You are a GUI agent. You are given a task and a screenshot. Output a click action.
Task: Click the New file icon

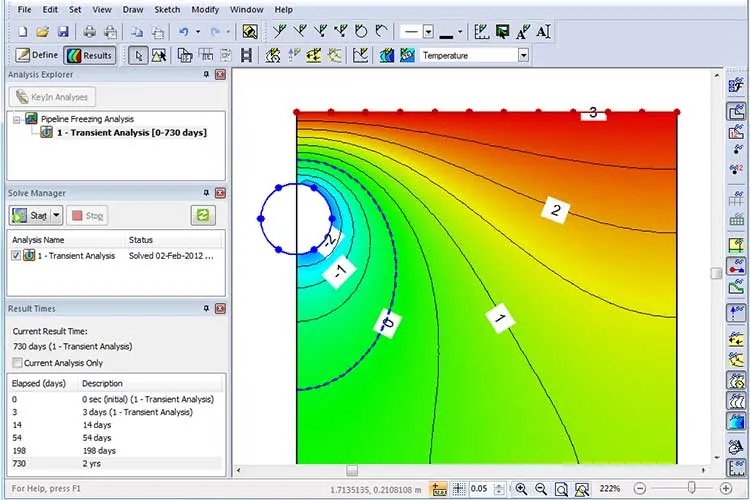pos(22,32)
